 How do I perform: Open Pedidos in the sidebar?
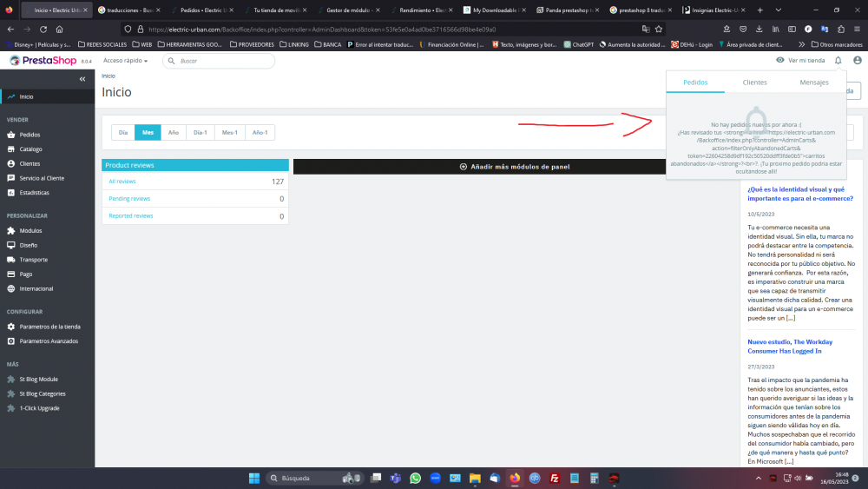tap(30, 135)
